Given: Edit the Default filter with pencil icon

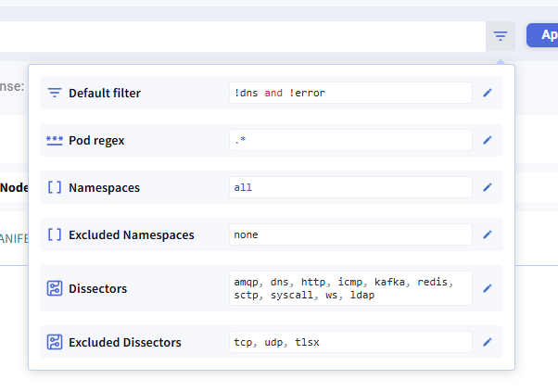Looking at the screenshot, I should (x=488, y=93).
